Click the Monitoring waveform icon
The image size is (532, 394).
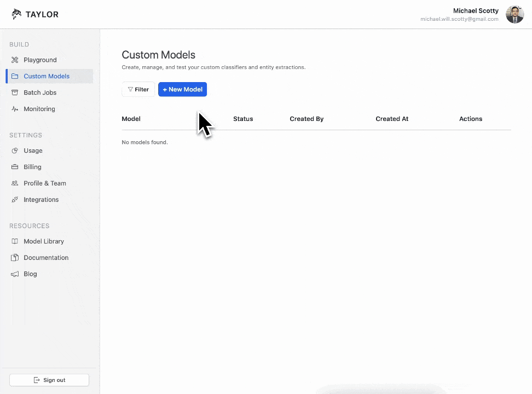(x=14, y=109)
